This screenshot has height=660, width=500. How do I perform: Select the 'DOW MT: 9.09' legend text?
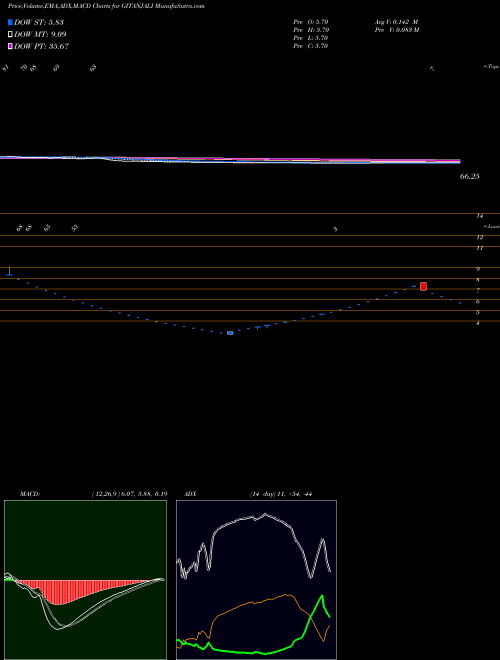click(40, 35)
